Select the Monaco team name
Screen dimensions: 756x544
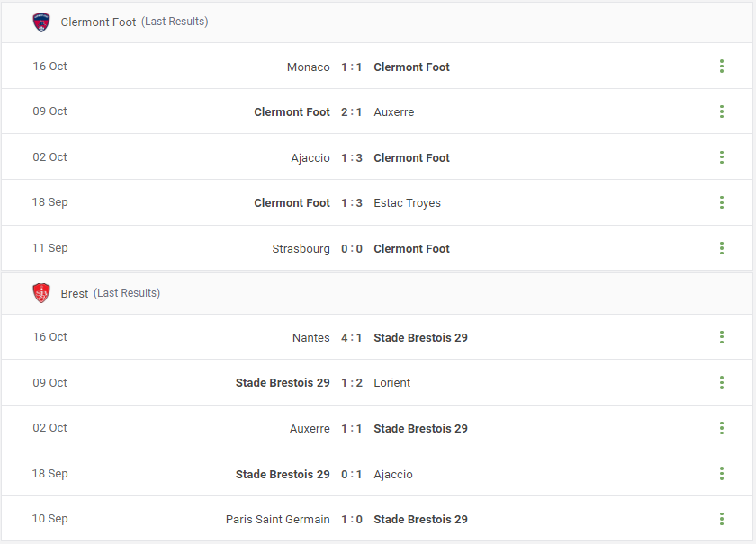[309, 67]
